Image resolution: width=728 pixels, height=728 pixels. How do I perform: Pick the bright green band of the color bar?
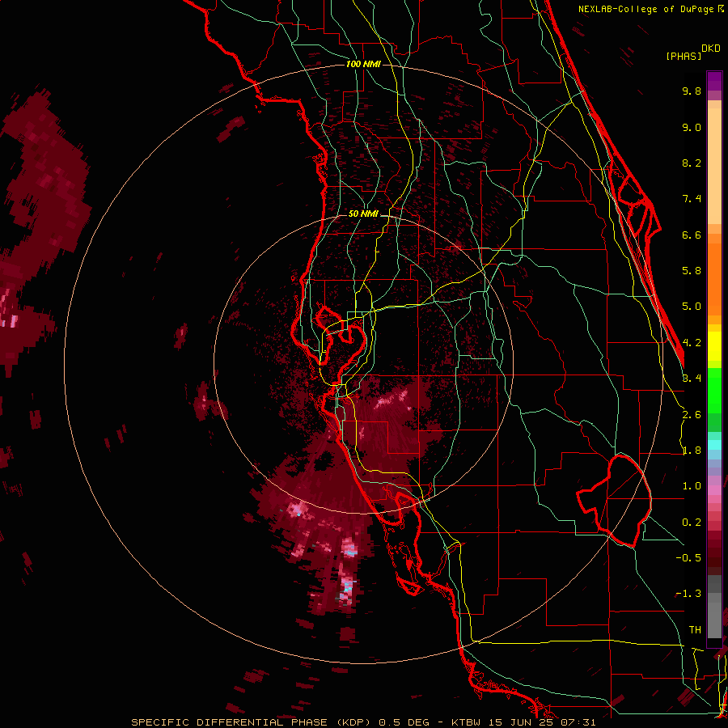click(714, 390)
